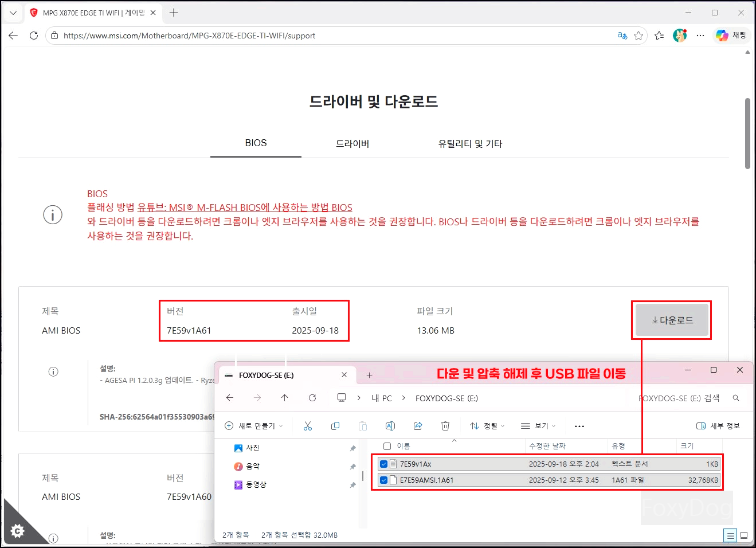Image resolution: width=756 pixels, height=548 pixels.
Task: Select 사진 in Explorer sidebar
Action: coord(246,448)
